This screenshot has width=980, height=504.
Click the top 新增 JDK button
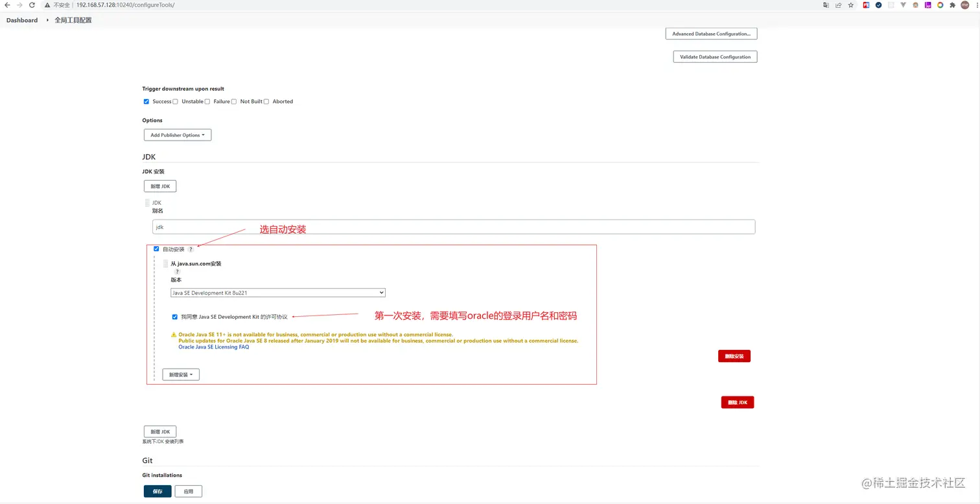(x=160, y=186)
